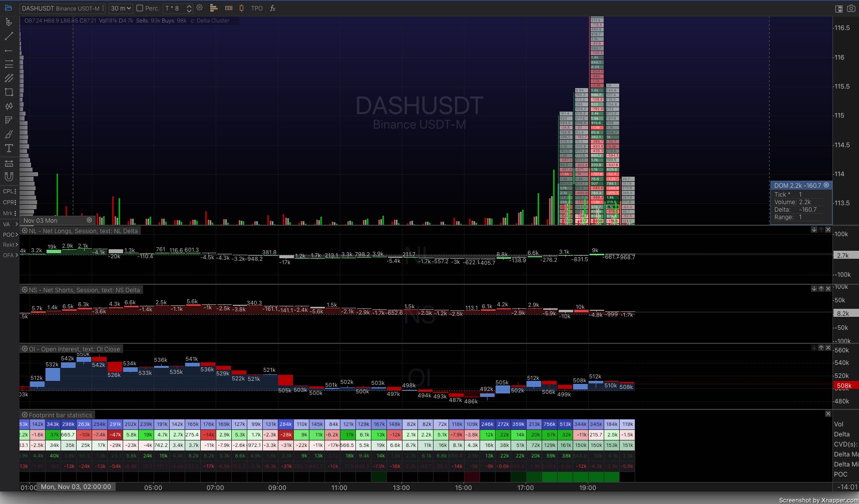The image size is (859, 504).
Task: Open the CPL options menu
Action: pyautogui.click(x=16, y=191)
